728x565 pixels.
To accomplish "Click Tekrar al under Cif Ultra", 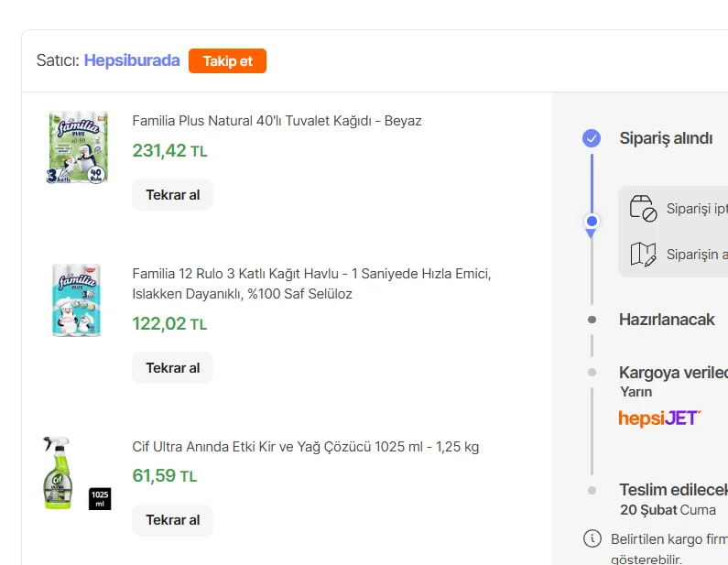I will point(173,520).
